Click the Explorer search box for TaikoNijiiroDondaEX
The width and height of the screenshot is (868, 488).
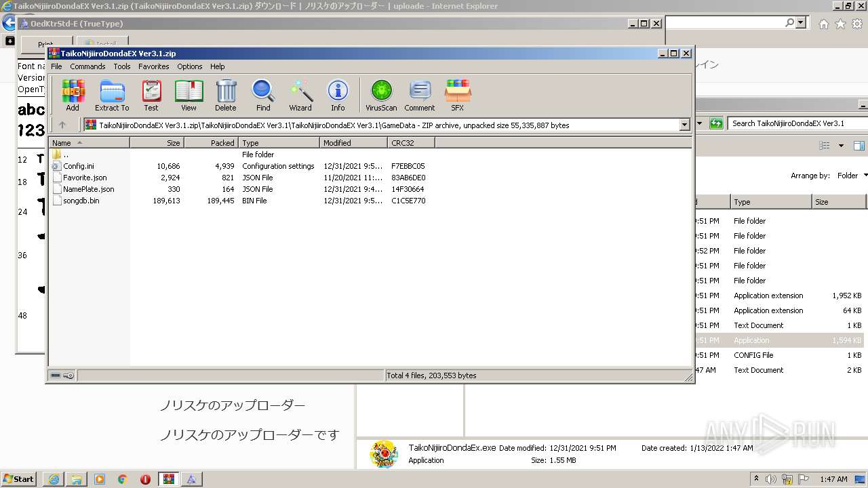(x=796, y=123)
